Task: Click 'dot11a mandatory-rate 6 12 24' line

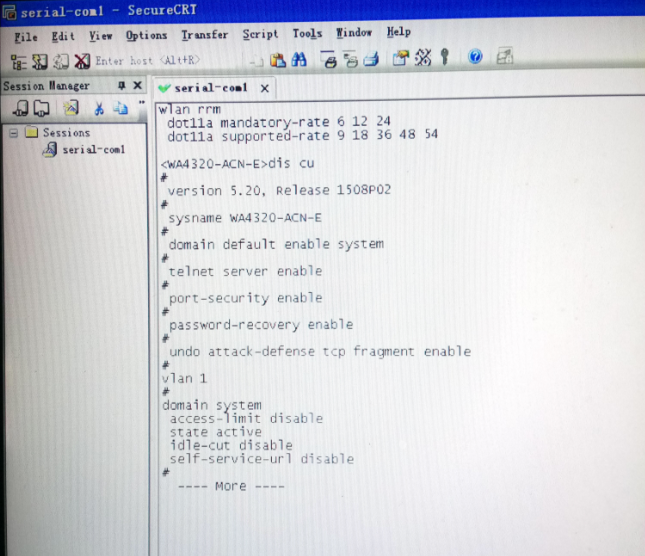Action: pos(278,122)
